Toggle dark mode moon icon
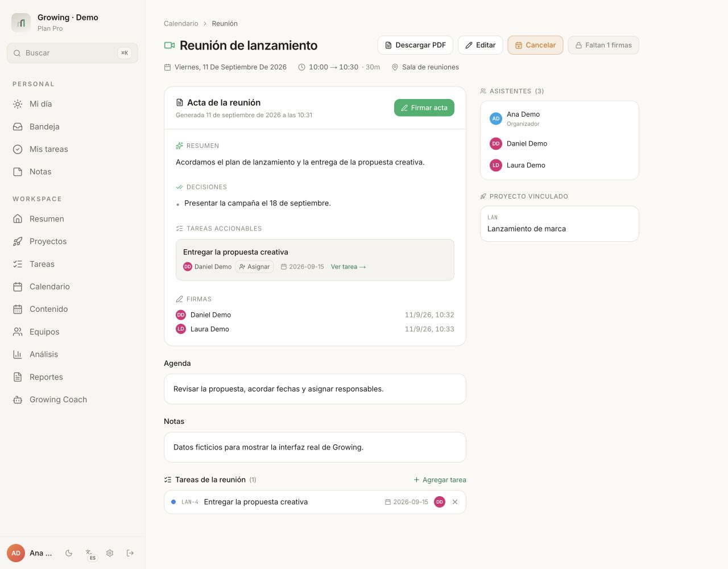728x569 pixels. pyautogui.click(x=69, y=553)
